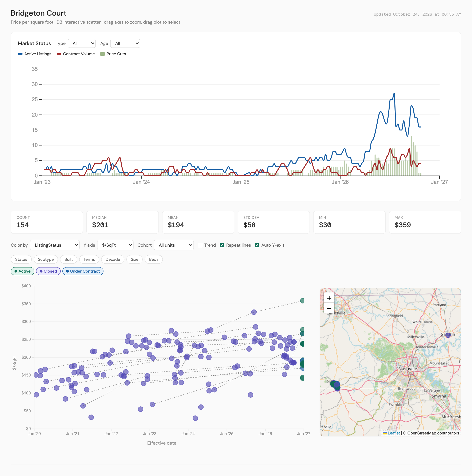This screenshot has height=476, width=472.
Task: Open the Age dropdown in Market Status
Action: tap(125, 43)
